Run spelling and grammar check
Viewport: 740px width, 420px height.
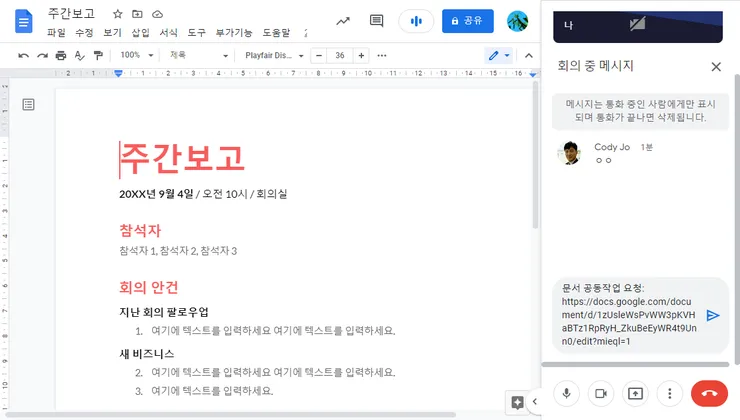(79, 56)
